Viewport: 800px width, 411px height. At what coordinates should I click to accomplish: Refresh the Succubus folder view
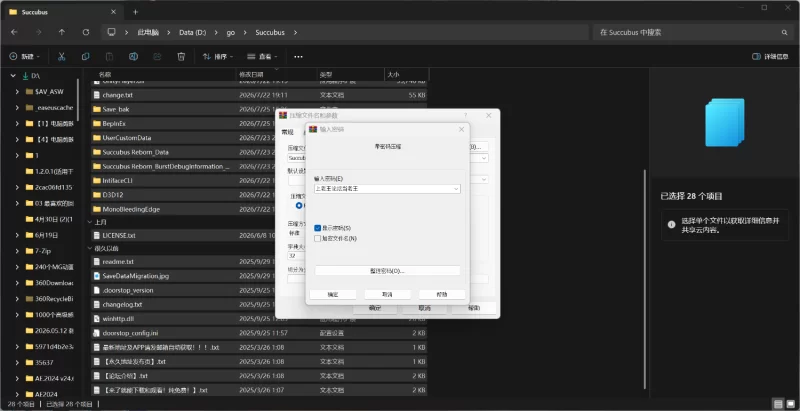pyautogui.click(x=86, y=32)
